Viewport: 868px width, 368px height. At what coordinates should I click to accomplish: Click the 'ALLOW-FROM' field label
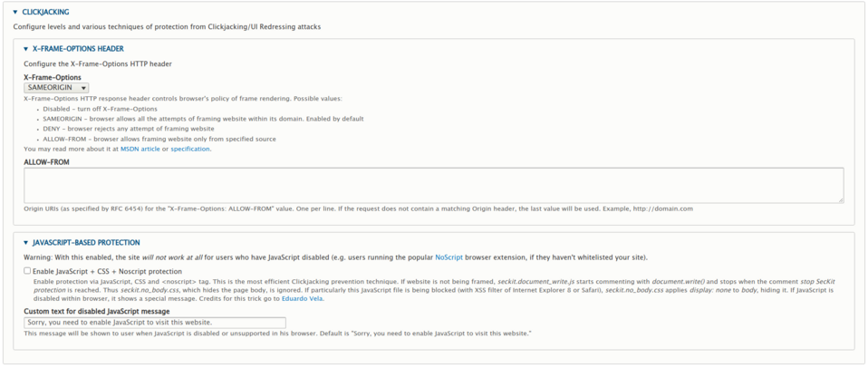[47, 162]
